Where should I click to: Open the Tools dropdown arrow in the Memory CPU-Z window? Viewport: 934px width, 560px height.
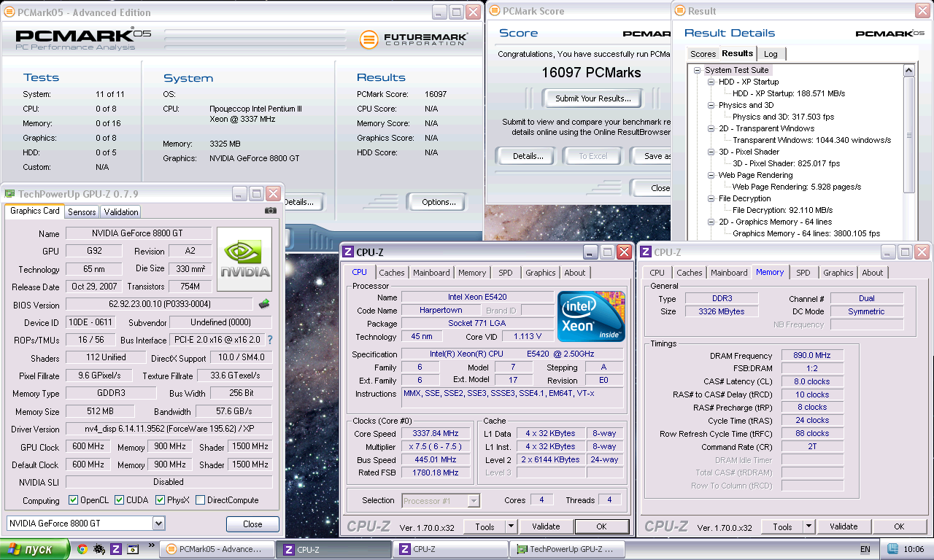(x=808, y=526)
